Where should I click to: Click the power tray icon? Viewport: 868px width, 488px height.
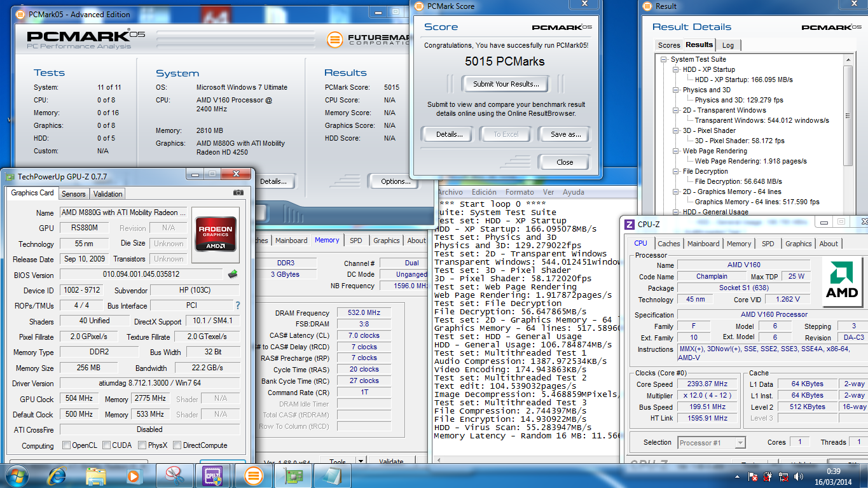tap(769, 476)
